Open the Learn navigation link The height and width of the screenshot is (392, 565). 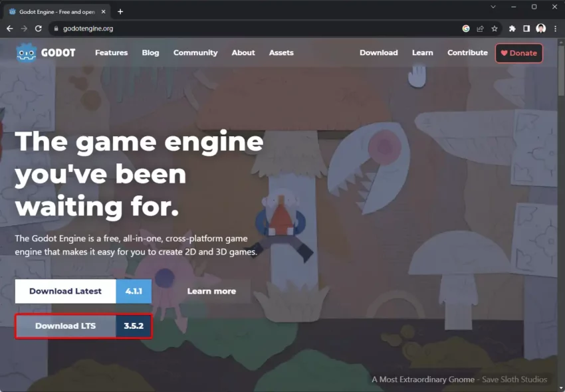click(423, 52)
